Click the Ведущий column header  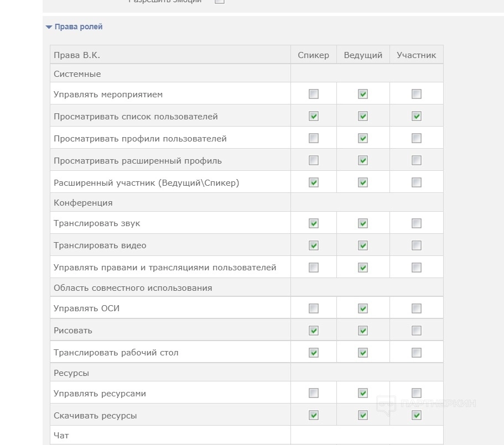[363, 55]
